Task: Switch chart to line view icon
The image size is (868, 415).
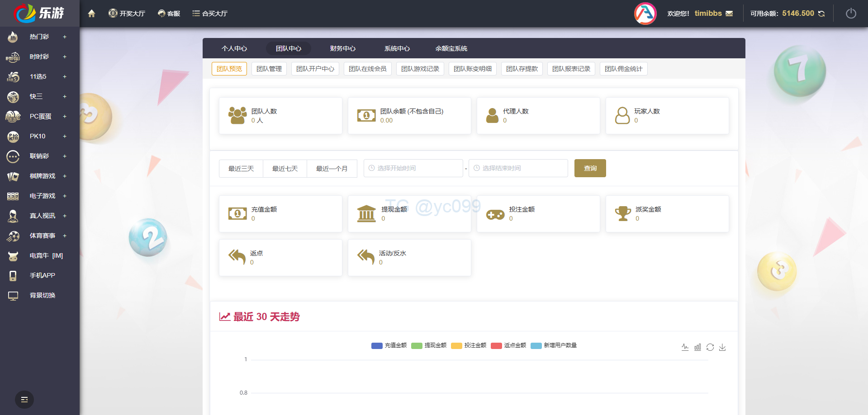Action: [685, 347]
